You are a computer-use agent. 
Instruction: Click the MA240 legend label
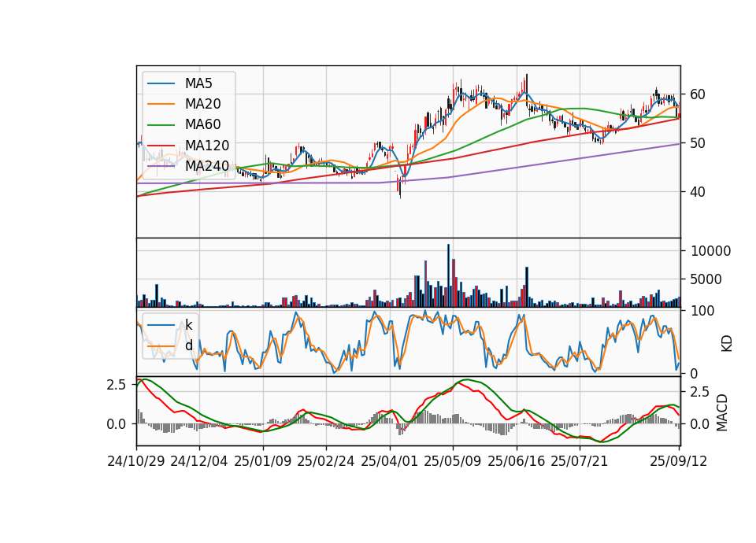pos(207,166)
